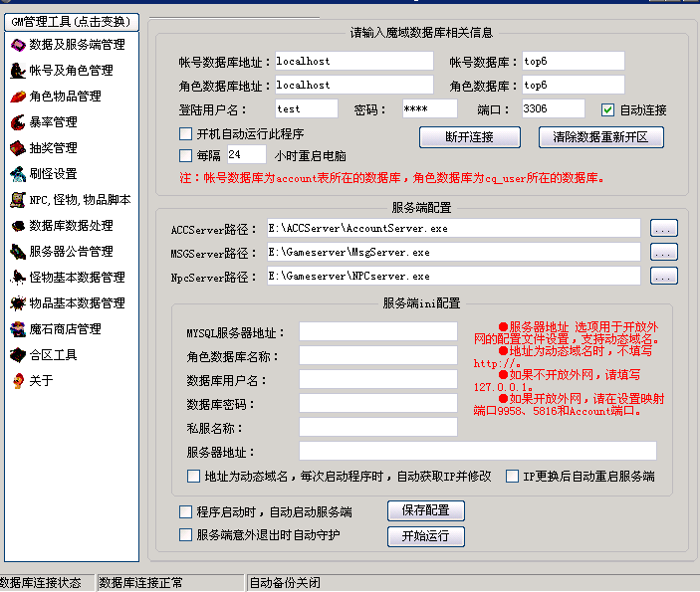Click the 登陆用户名 field
The width and height of the screenshot is (700, 592).
(307, 108)
